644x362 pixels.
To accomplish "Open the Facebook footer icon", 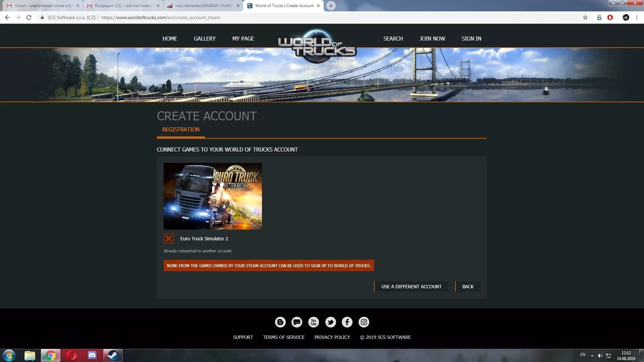I will [x=347, y=322].
